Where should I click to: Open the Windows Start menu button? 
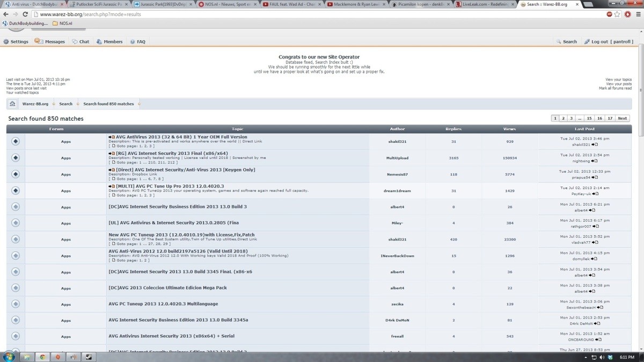click(10, 357)
